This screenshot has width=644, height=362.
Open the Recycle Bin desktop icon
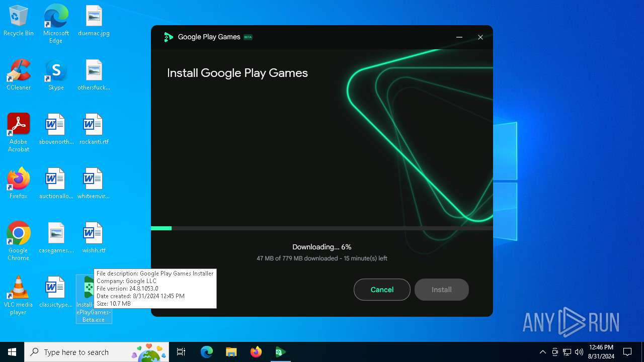(x=19, y=21)
